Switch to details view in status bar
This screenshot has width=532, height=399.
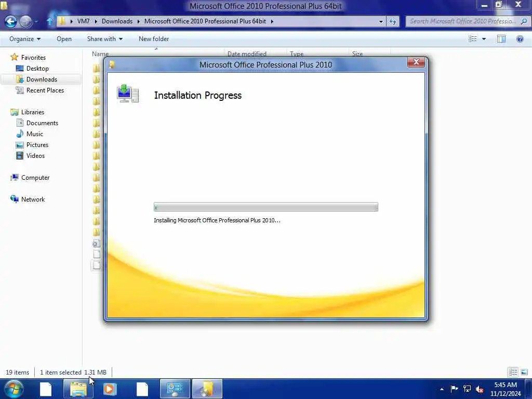(513, 372)
